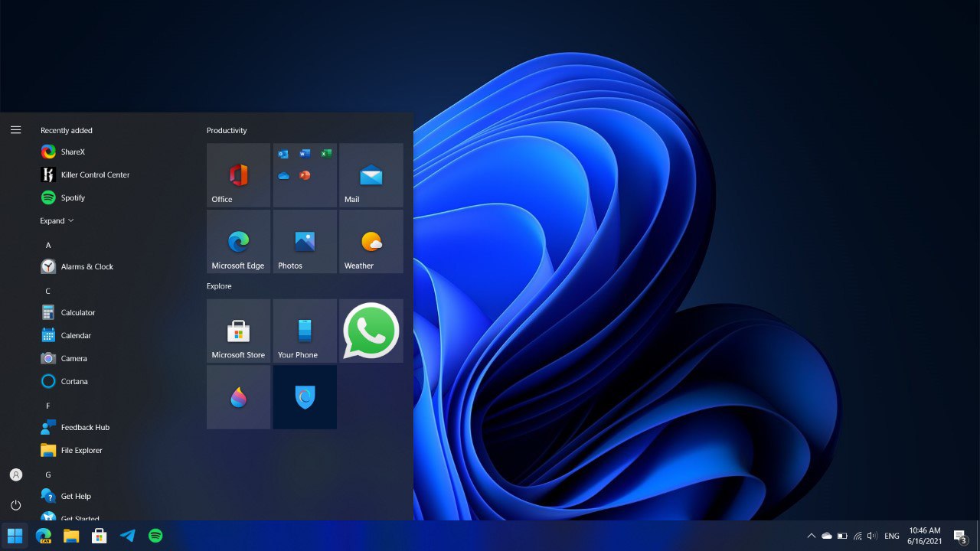Open OneDrive in the Office apps folder tile
Viewport: 980px width, 551px height.
coord(283,175)
